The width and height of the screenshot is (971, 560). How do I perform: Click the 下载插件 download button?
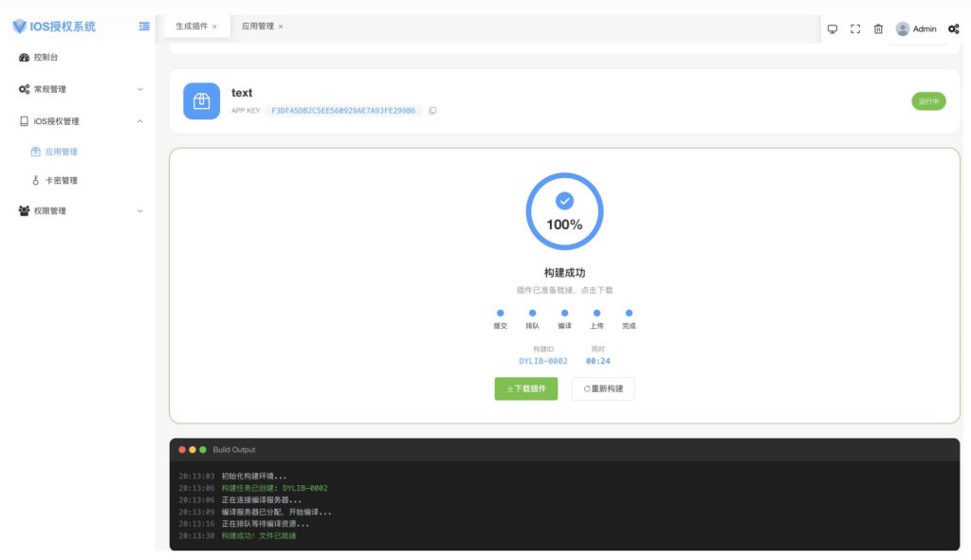526,388
